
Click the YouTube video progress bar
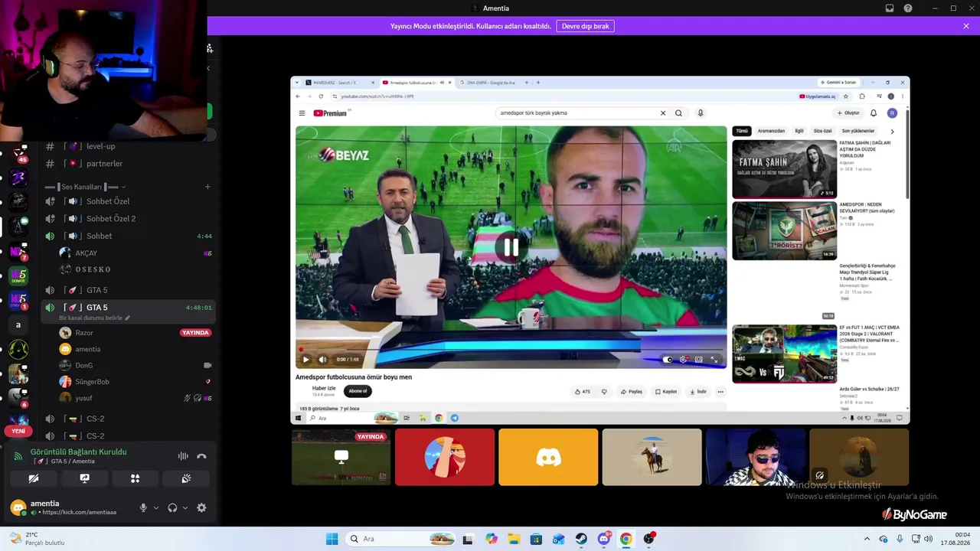[x=511, y=350]
